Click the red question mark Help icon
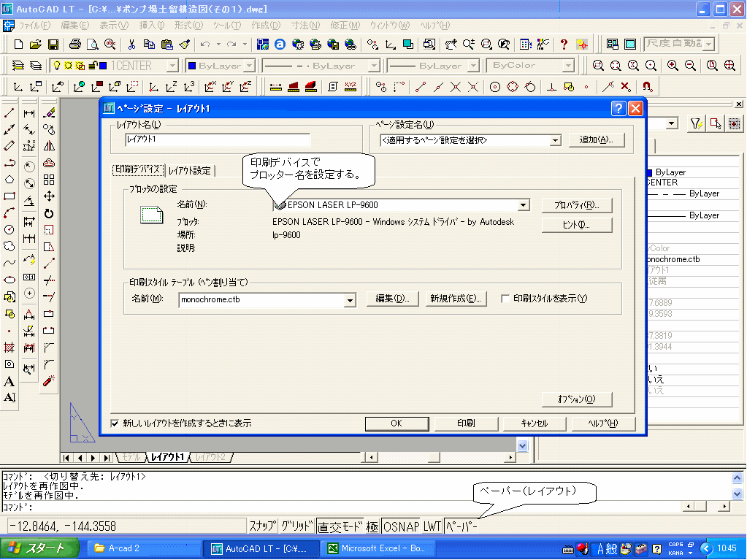The width and height of the screenshot is (747, 560). click(x=564, y=45)
